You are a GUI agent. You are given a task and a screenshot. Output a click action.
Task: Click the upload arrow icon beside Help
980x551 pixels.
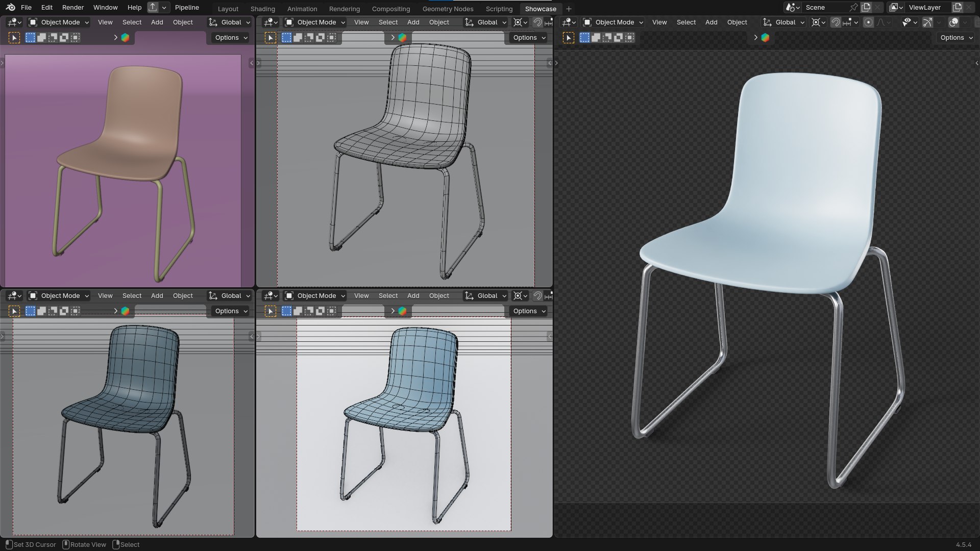click(153, 7)
